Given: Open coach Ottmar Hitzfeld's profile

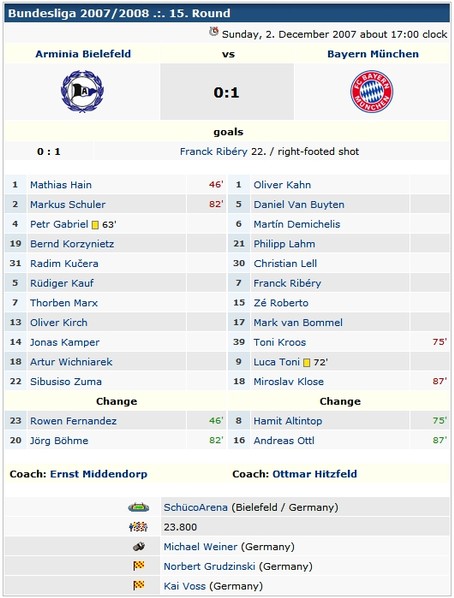Looking at the screenshot, I should click(315, 474).
